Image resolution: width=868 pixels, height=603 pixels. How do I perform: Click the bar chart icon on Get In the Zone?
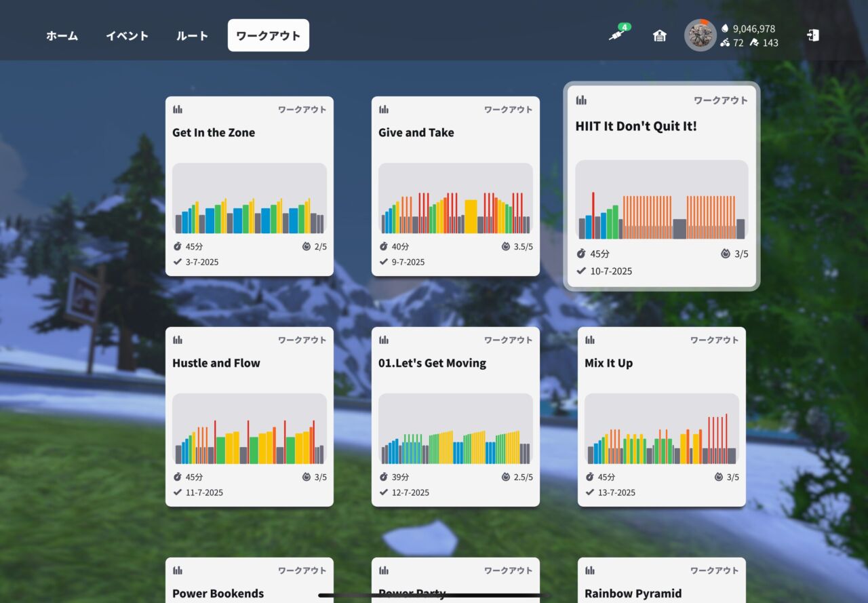tap(178, 109)
